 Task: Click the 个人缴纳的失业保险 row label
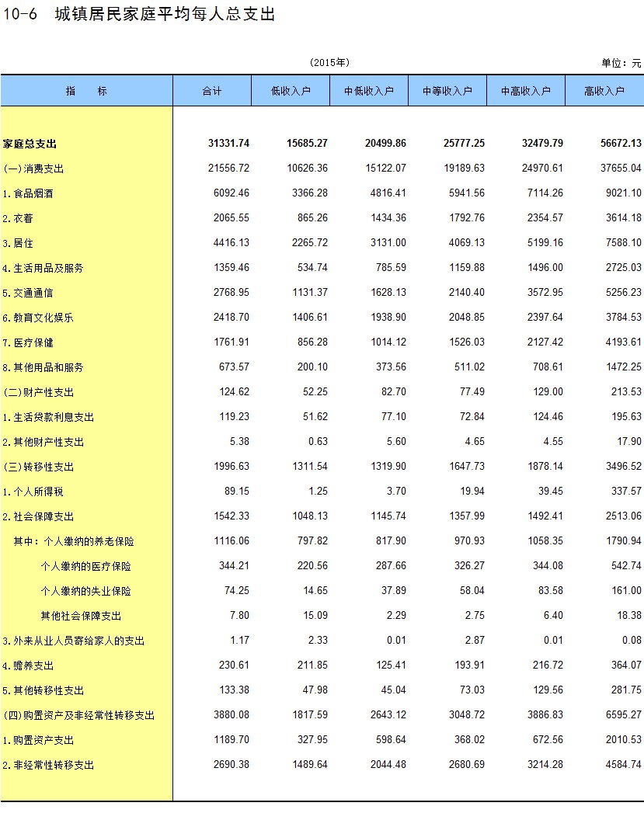click(x=85, y=591)
